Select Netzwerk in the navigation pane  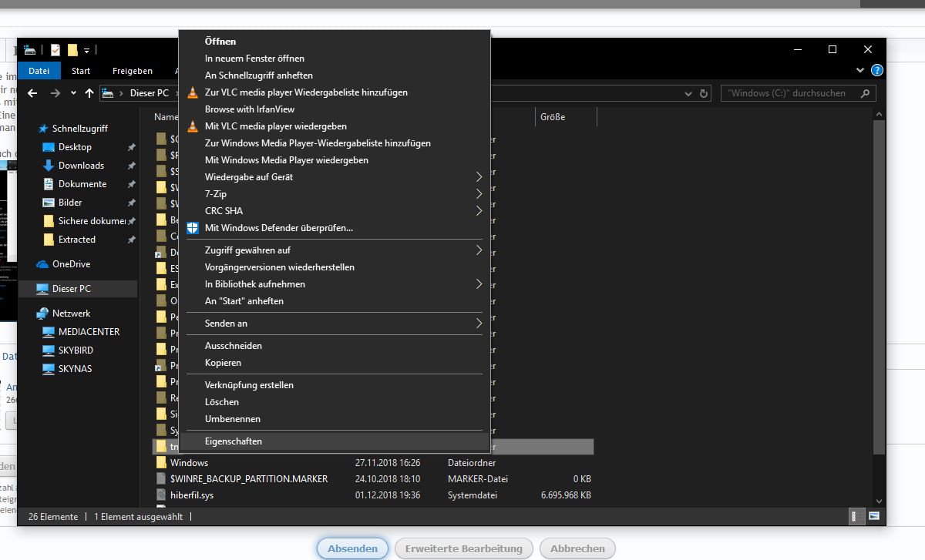pos(71,314)
